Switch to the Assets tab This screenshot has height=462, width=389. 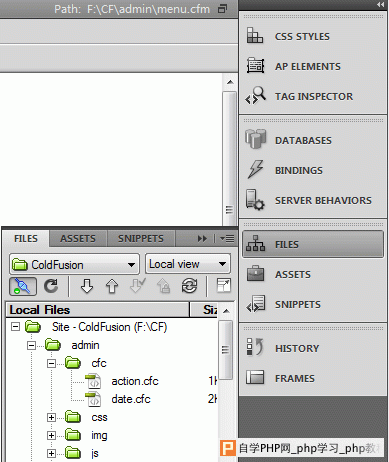pyautogui.click(x=78, y=239)
